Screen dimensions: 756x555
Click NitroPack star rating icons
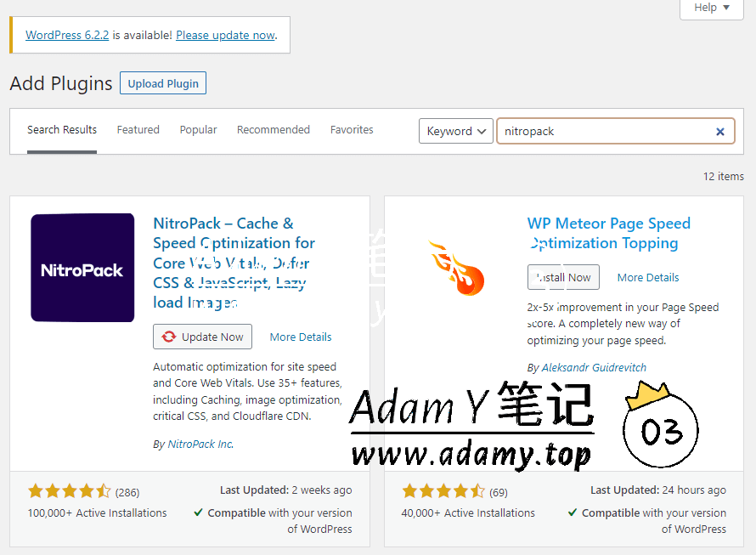69,491
